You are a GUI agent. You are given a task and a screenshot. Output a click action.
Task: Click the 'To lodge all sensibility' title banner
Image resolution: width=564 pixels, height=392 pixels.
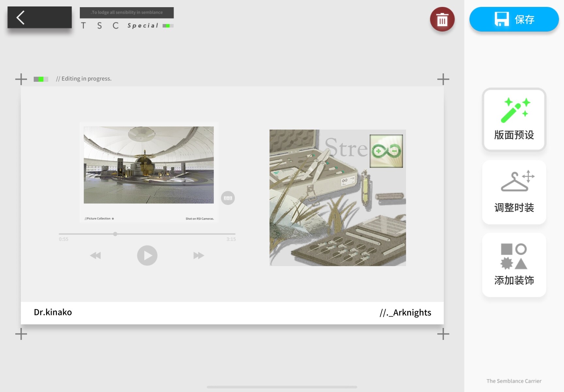[x=127, y=12]
